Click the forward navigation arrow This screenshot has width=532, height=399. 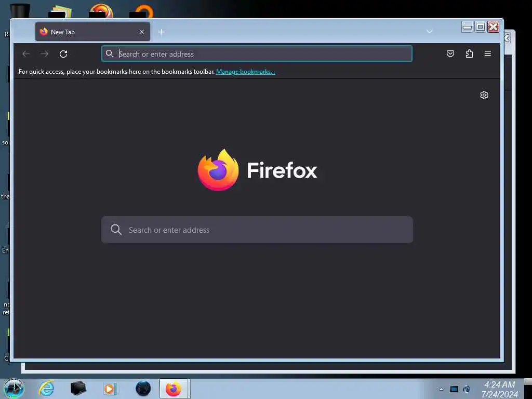point(45,54)
